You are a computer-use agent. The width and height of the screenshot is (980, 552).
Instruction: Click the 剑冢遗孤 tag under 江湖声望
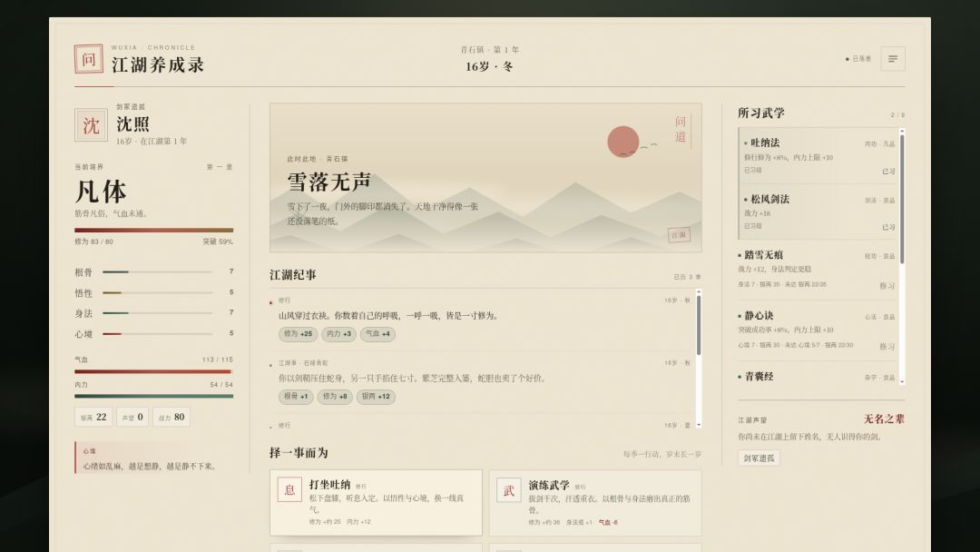(759, 458)
